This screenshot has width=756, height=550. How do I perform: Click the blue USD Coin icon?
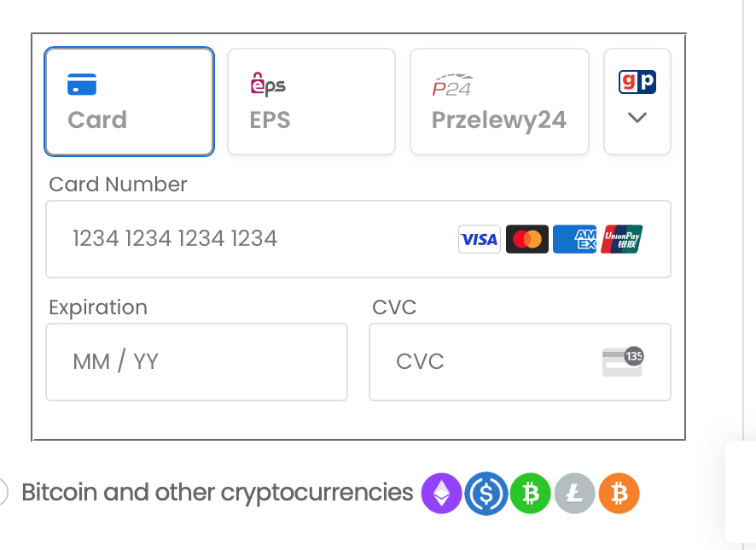click(486, 494)
